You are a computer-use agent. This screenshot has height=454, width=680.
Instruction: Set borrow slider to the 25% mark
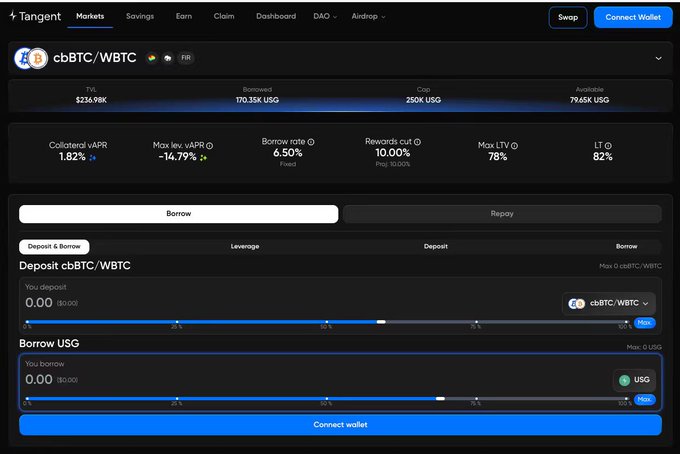tap(177, 398)
